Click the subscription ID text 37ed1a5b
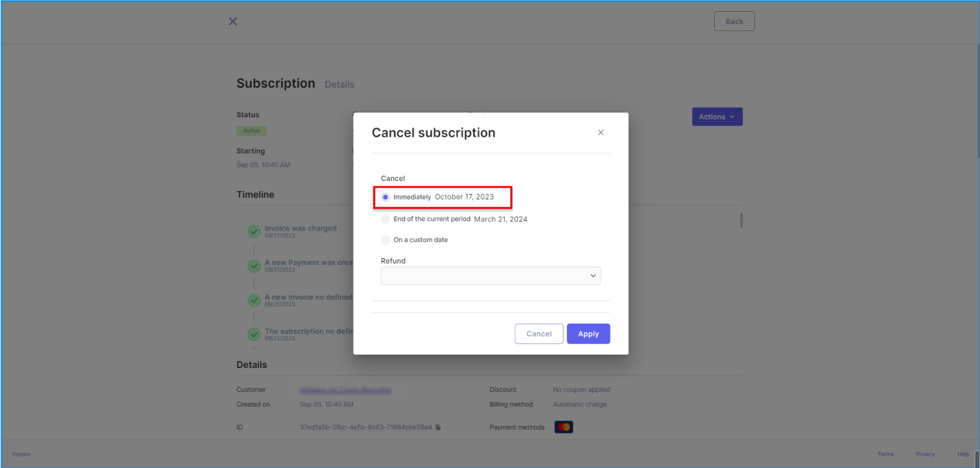The image size is (980, 468). point(365,427)
